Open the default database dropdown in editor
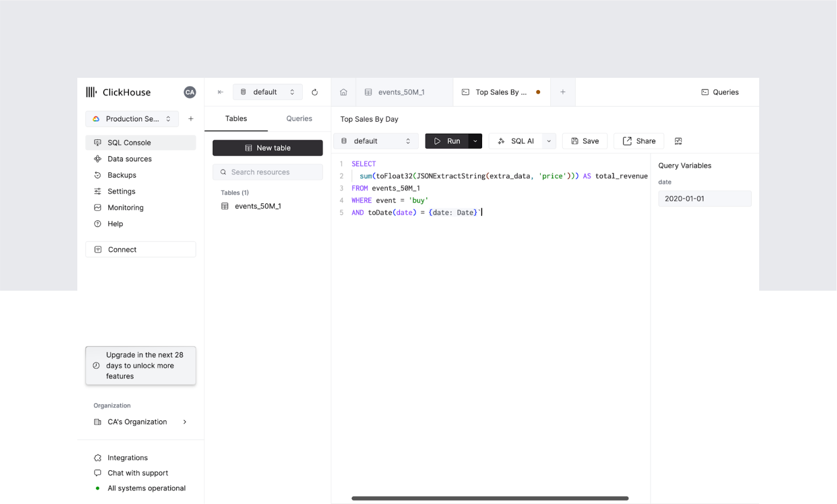 pos(376,141)
